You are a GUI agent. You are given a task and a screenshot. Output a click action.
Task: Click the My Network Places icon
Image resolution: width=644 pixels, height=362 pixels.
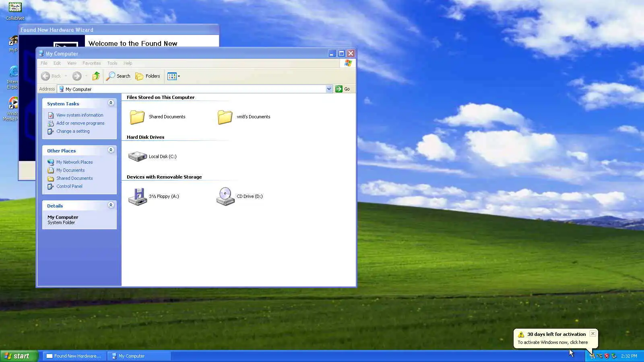(x=51, y=162)
